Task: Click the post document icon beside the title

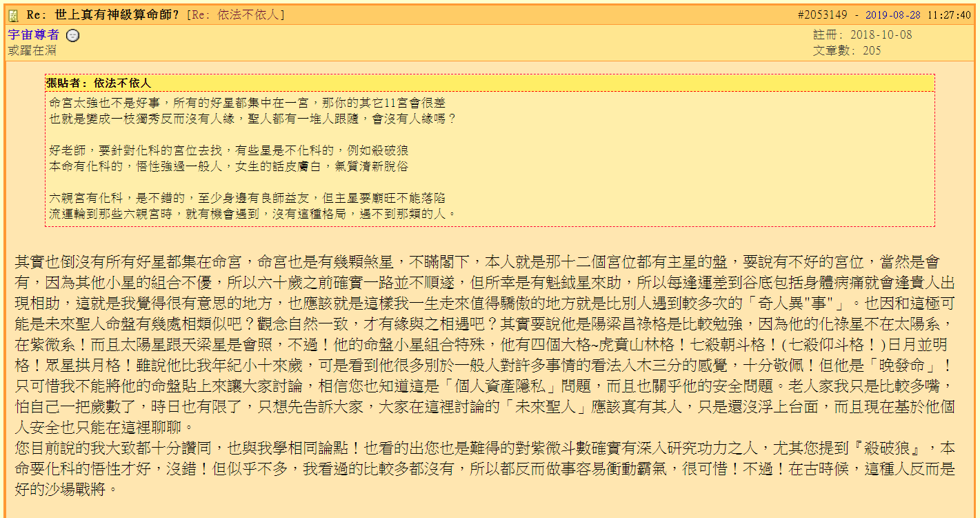Action: coord(12,14)
